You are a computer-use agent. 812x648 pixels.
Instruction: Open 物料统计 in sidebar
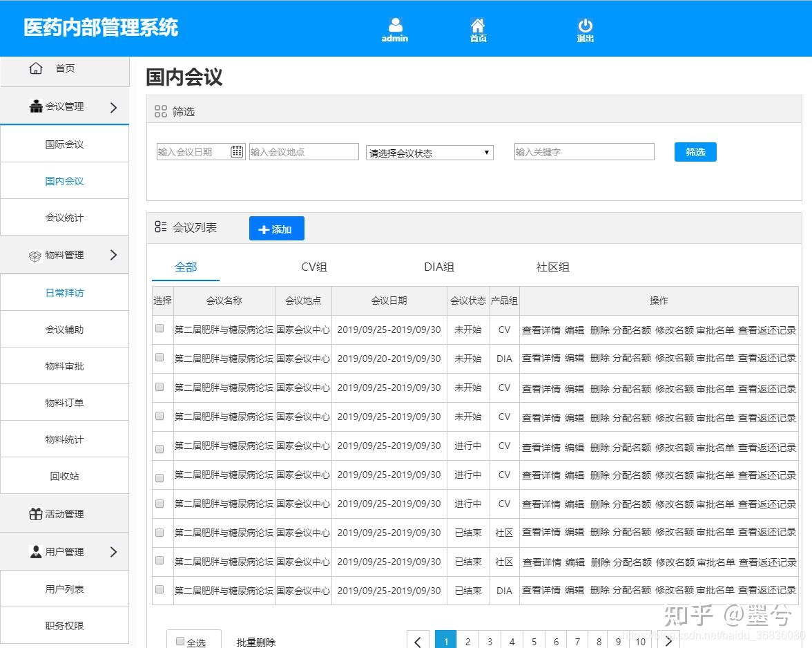point(64,439)
